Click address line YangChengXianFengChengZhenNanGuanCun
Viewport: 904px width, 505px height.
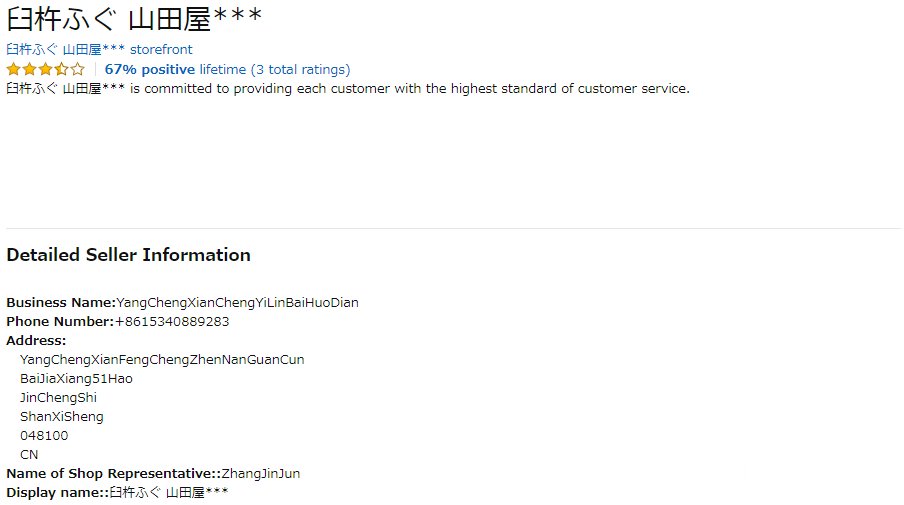tap(162, 359)
